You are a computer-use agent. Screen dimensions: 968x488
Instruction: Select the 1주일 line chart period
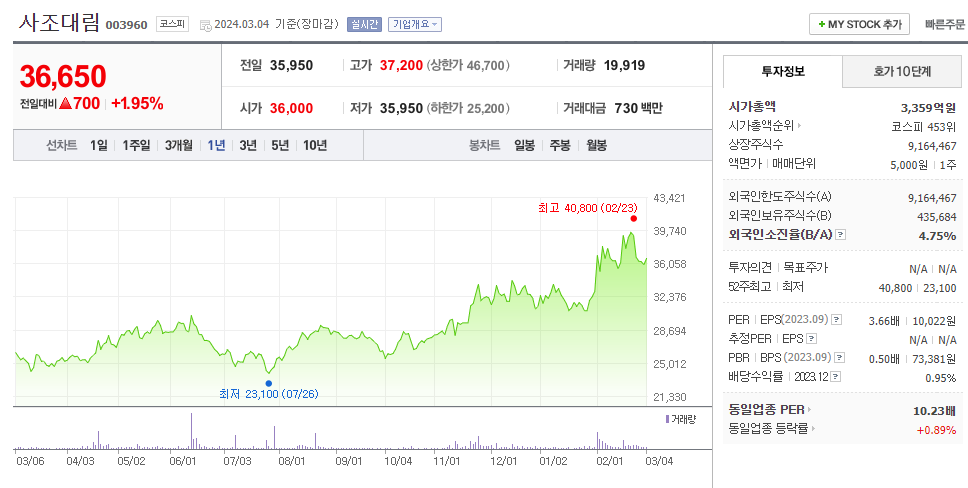pos(136,145)
